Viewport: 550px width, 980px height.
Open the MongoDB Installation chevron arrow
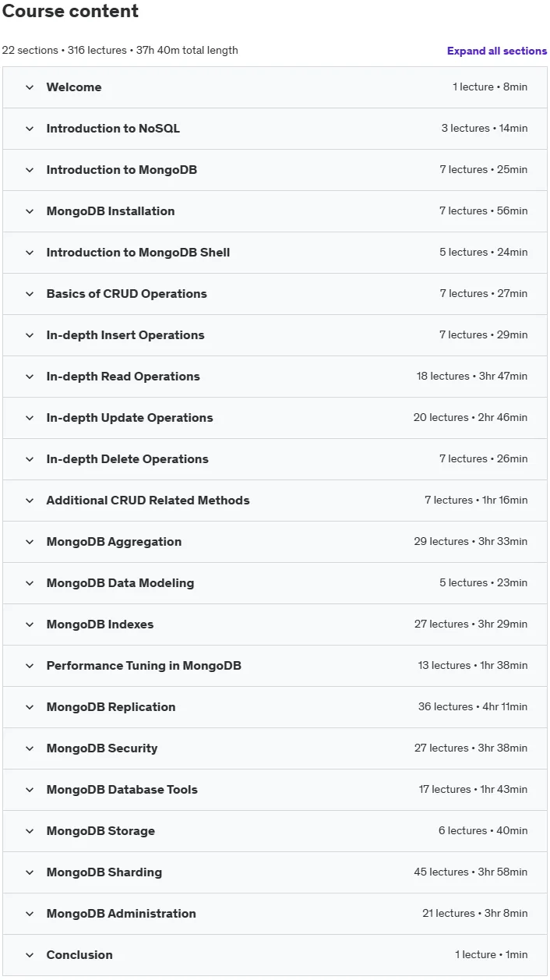pos(30,211)
